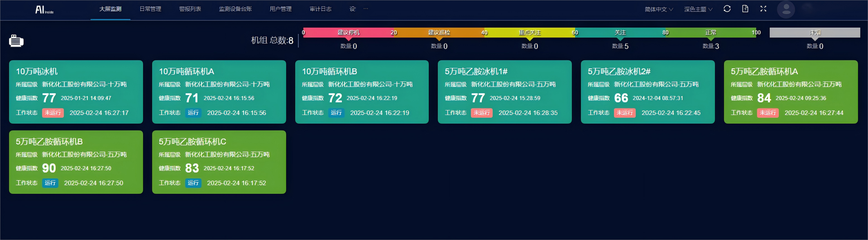Click the 未运行 badge on 5万吨乙胺冰机2#
Screen dimensions: 868x240
[625, 113]
